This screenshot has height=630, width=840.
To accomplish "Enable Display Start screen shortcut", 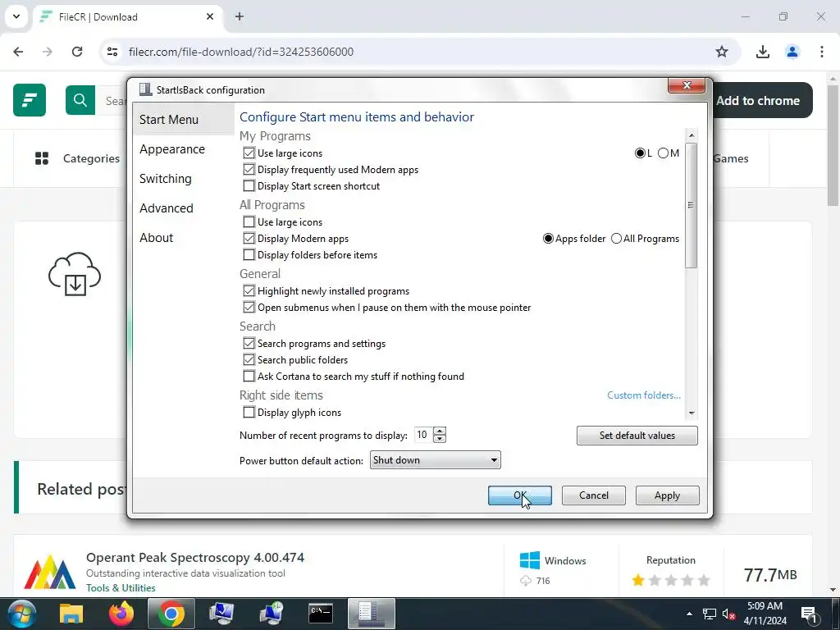I will point(249,186).
